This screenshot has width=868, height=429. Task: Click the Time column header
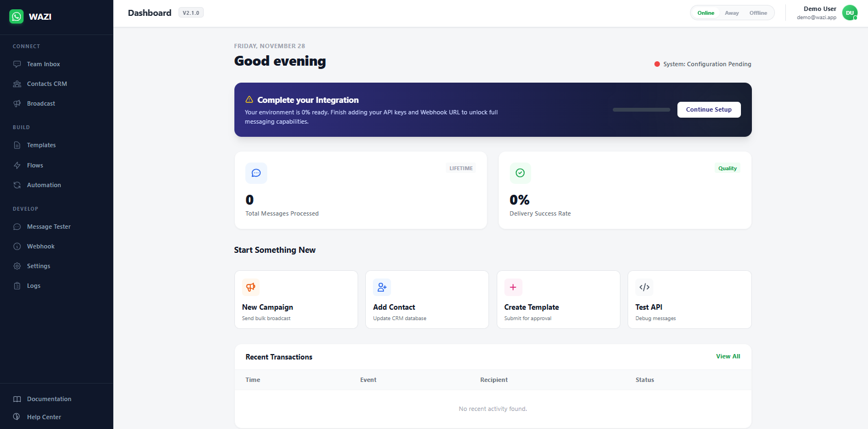[253, 380]
